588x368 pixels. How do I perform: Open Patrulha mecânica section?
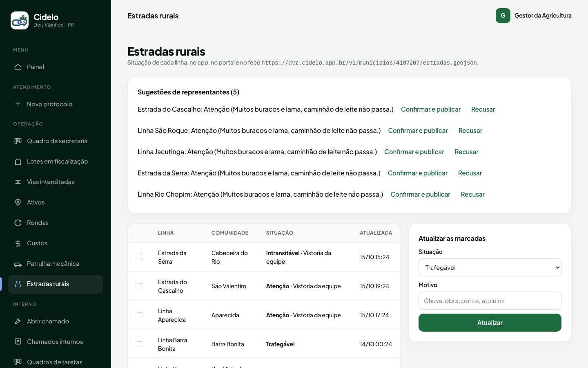(56, 264)
